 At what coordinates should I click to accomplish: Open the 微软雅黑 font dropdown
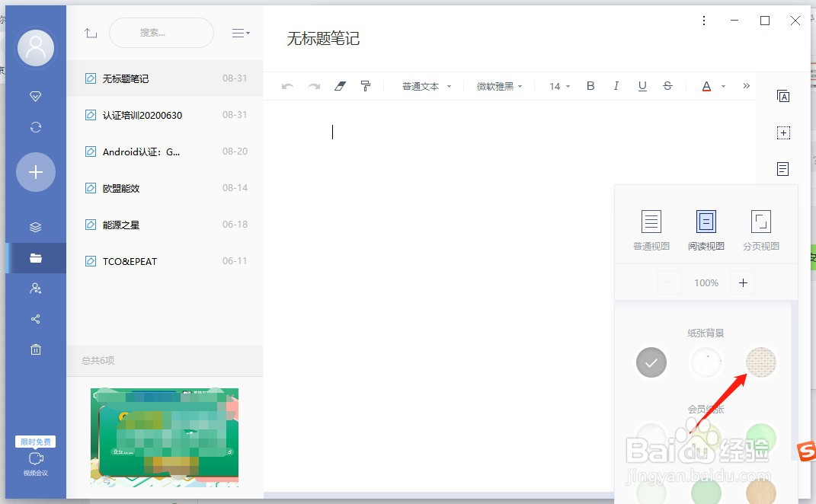(x=499, y=86)
